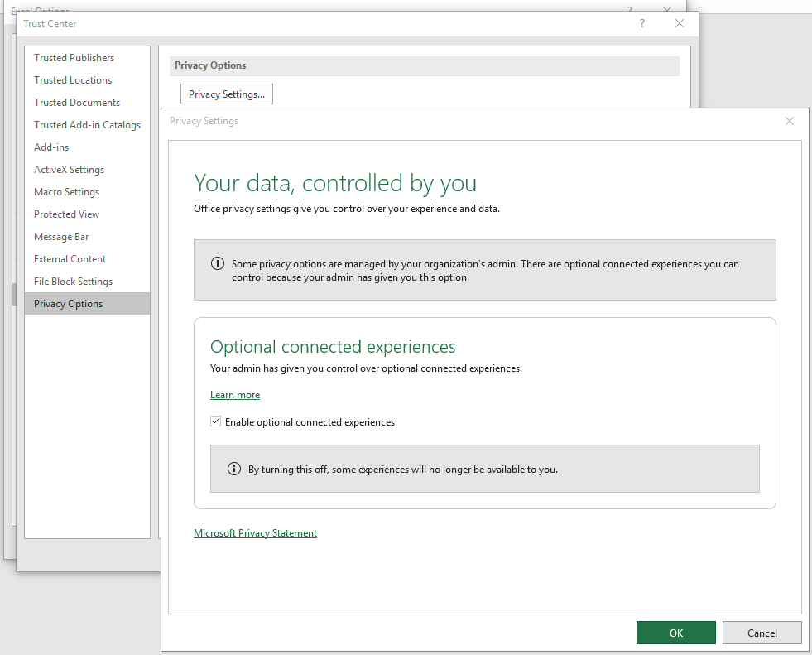
Task: Open the Microsoft Privacy Statement link
Action: tap(255, 532)
